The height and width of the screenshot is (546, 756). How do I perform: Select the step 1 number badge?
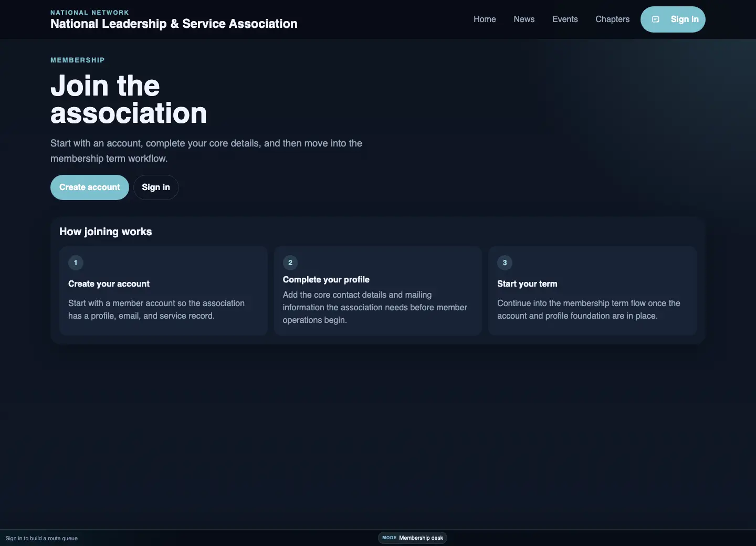point(76,262)
